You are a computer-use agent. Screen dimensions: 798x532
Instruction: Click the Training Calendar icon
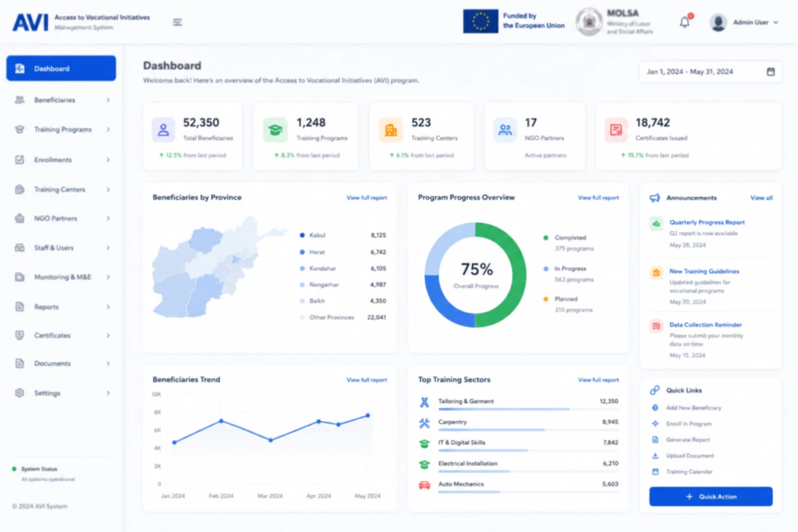pos(655,472)
